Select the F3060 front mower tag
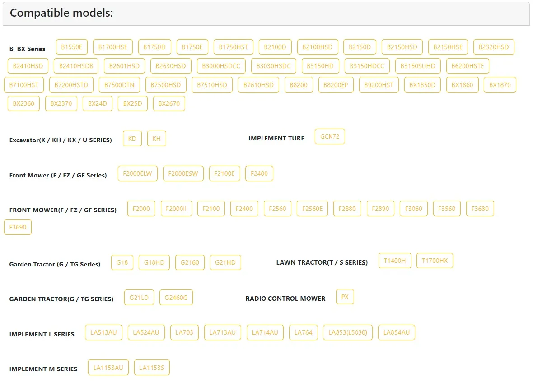The image size is (533, 392). click(414, 208)
